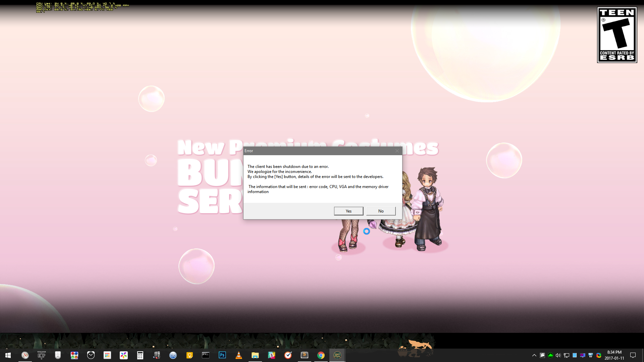Open the volume control in the system tray
The width and height of the screenshot is (644, 362).
click(x=558, y=355)
